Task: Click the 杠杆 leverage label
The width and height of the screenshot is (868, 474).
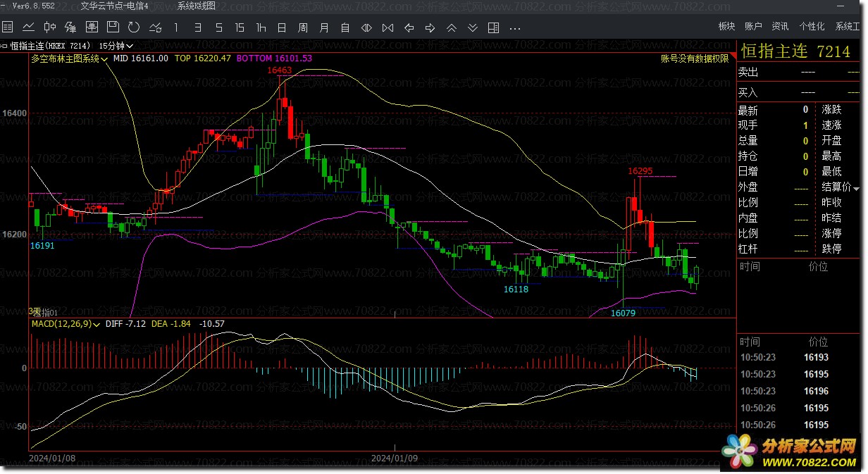Action: (748, 249)
